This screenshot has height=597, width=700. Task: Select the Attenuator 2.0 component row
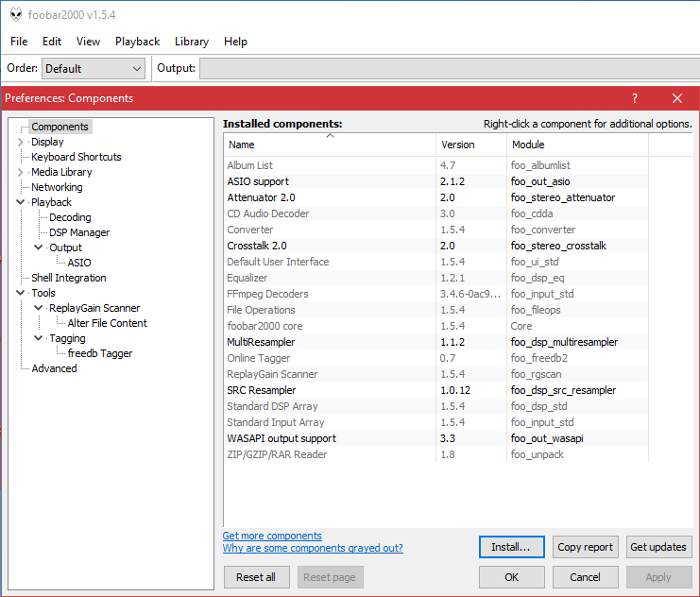coord(436,197)
